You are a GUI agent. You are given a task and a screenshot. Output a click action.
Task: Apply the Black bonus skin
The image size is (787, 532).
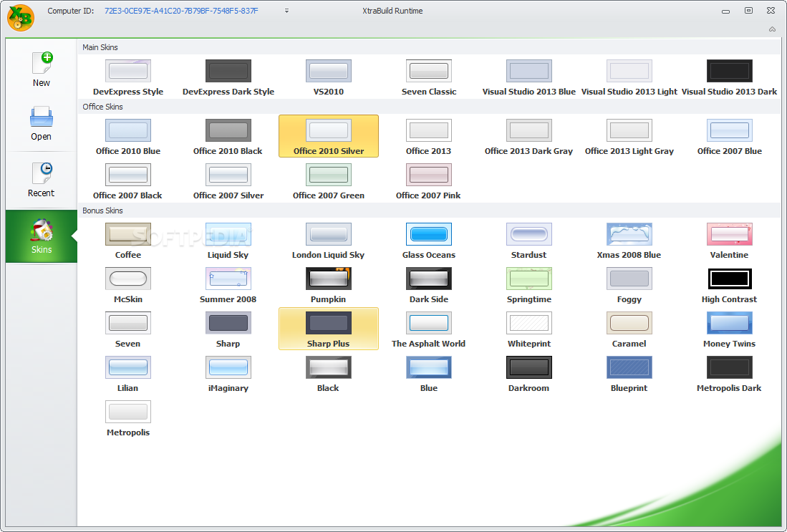coord(329,374)
